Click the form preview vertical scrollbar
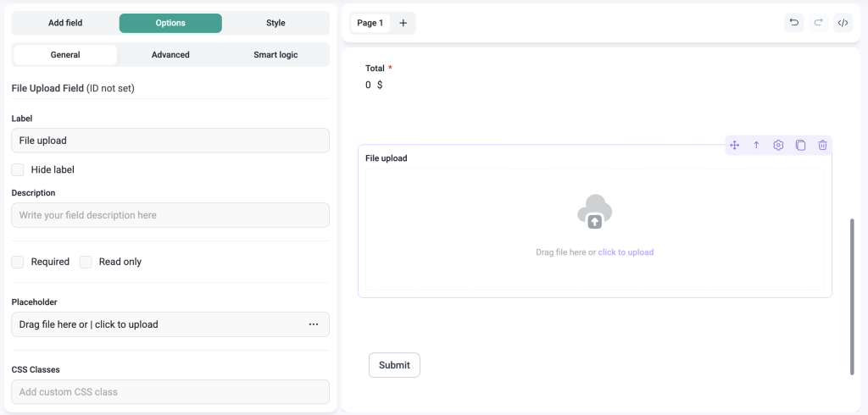Image resolution: width=868 pixels, height=415 pixels. (853, 296)
